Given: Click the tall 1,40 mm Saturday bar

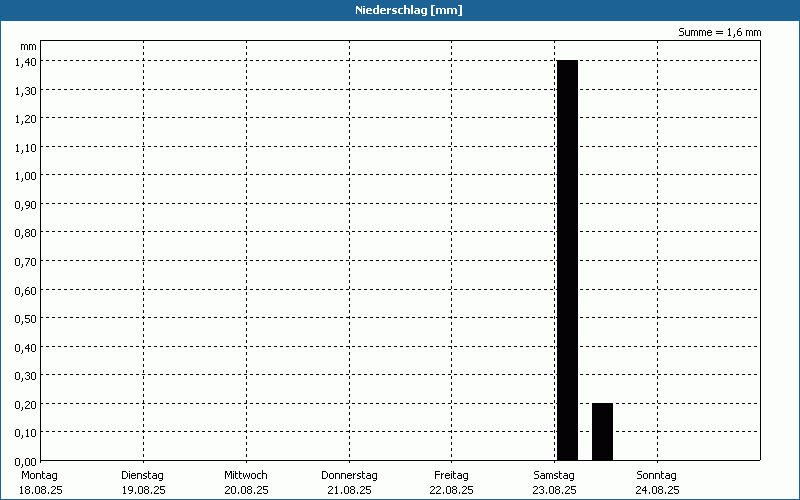Looking at the screenshot, I should click(x=567, y=260).
